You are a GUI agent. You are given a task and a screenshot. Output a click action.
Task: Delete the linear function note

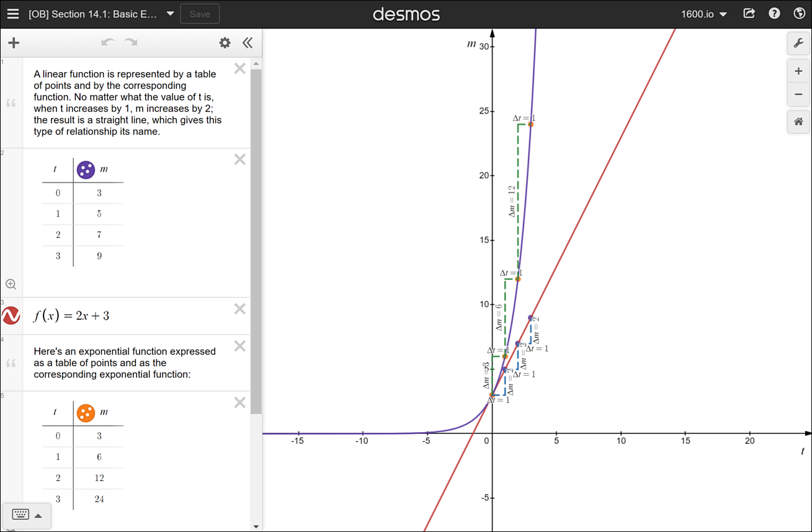tap(239, 68)
